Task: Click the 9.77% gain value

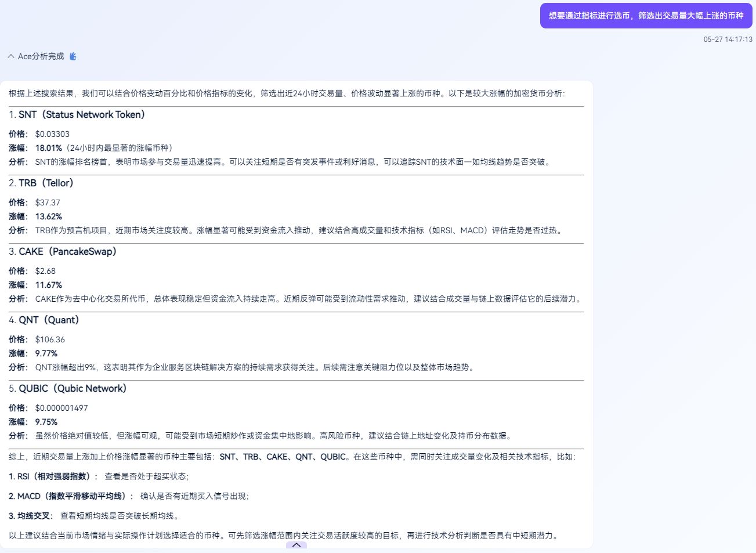Action: pos(46,353)
